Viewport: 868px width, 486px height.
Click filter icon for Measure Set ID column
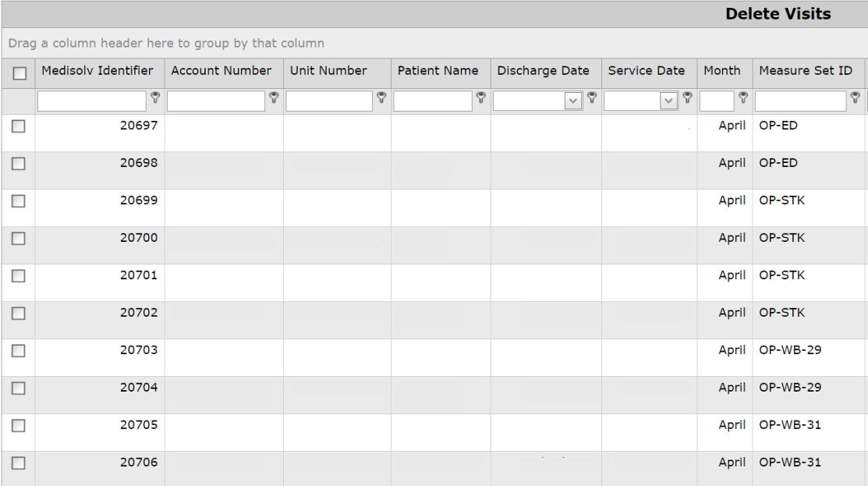click(856, 98)
